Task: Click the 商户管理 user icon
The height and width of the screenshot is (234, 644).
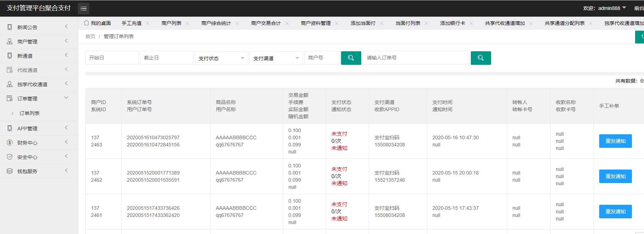Action: [10, 41]
